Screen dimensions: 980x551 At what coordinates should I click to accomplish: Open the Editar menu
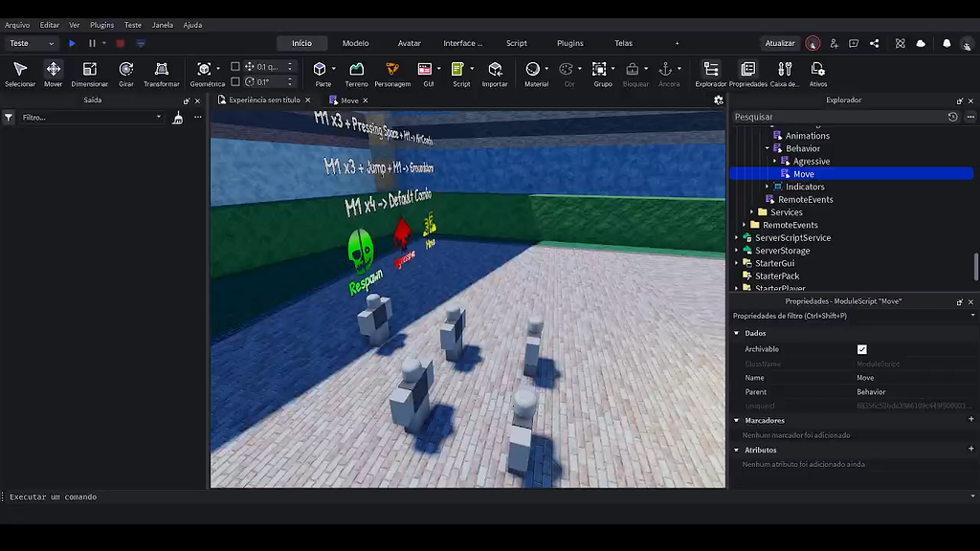pyautogui.click(x=50, y=25)
